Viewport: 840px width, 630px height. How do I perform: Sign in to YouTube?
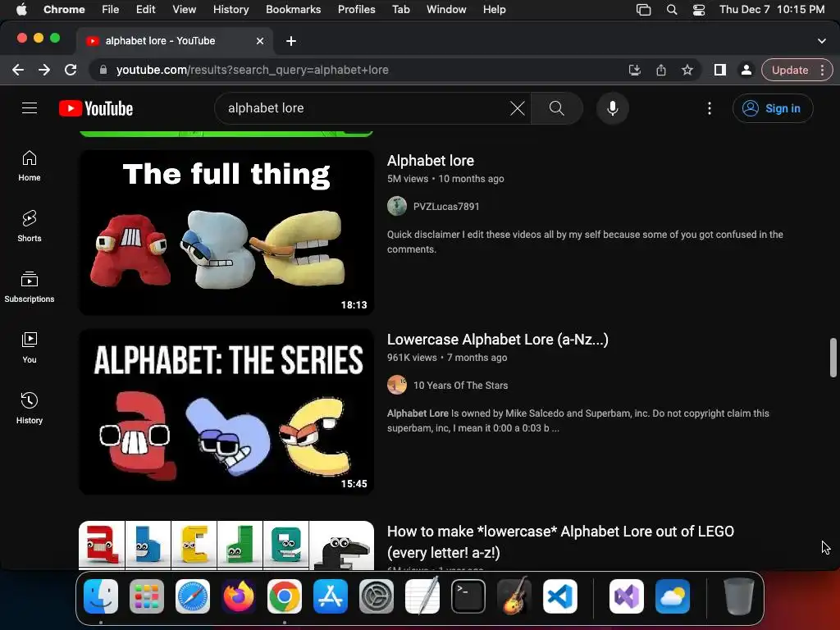pyautogui.click(x=773, y=108)
